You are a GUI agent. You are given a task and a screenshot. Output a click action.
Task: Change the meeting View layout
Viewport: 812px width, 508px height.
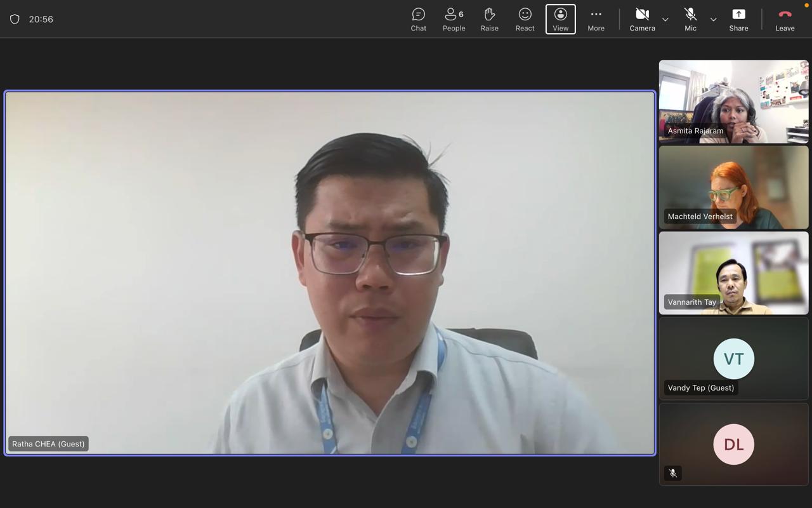point(560,19)
